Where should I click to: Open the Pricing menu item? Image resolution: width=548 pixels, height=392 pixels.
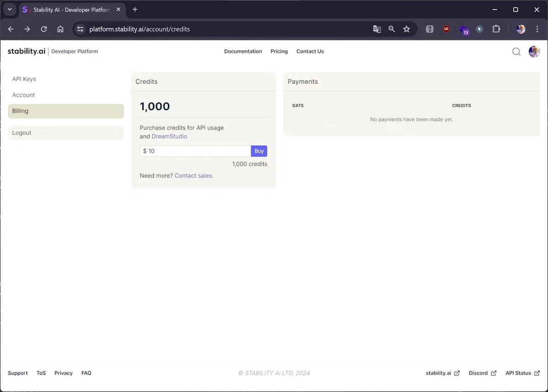[x=279, y=52]
